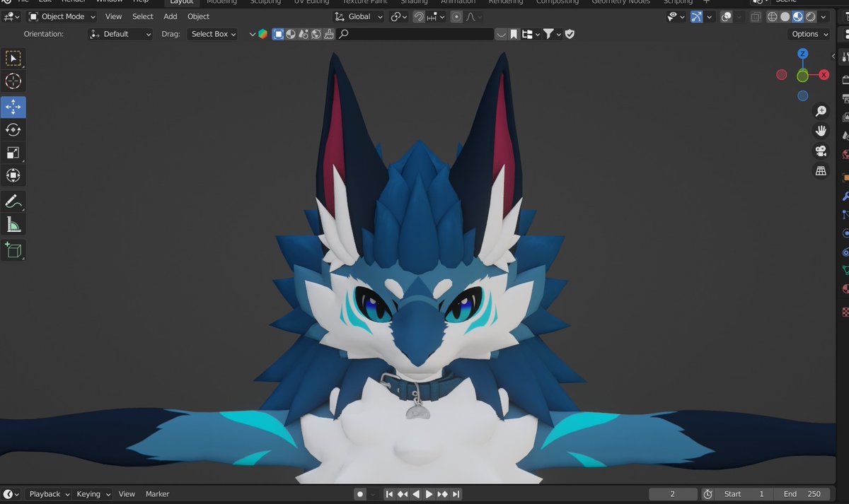Viewport: 849px width, 504px height.
Task: Select the Transform tool
Action: coord(13,175)
